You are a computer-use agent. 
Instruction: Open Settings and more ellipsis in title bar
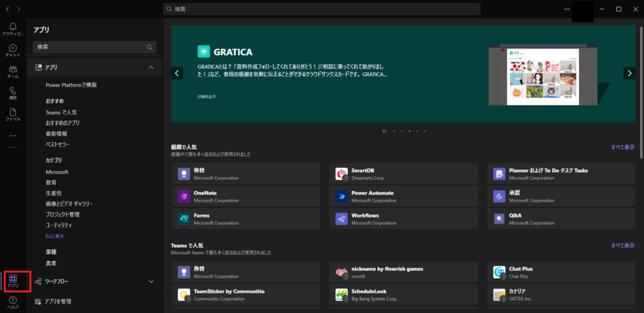(x=567, y=9)
